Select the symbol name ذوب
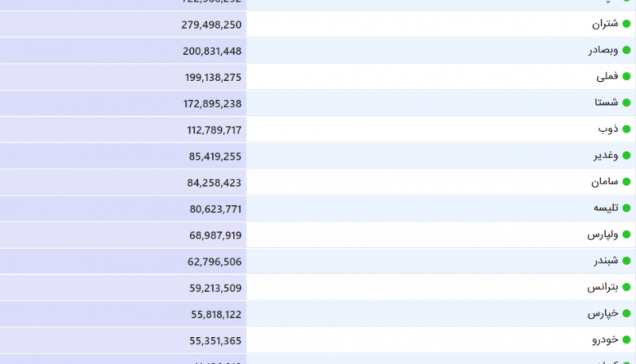 (x=608, y=129)
